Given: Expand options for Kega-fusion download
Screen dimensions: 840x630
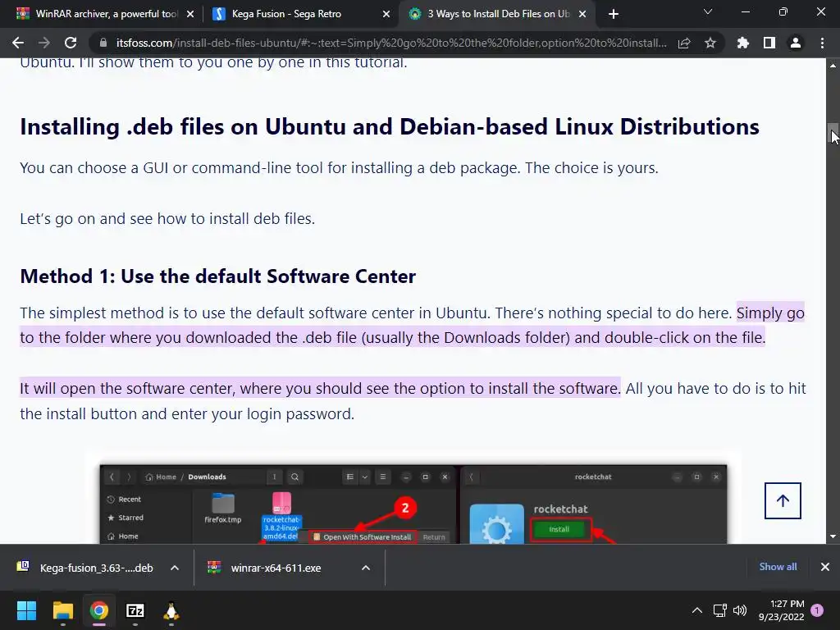Looking at the screenshot, I should pyautogui.click(x=175, y=568).
